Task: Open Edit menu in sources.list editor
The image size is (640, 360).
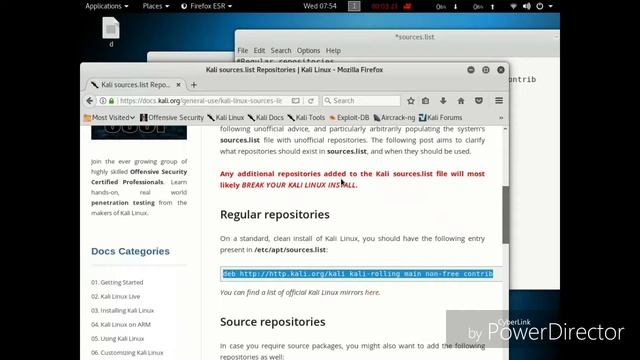Action: [259, 51]
